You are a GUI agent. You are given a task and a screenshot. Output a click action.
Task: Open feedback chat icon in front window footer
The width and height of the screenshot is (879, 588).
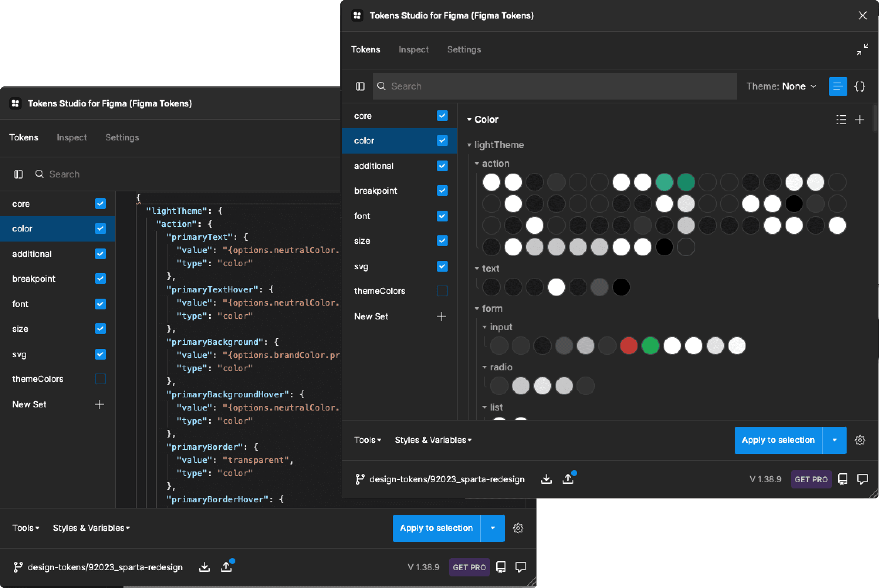coord(862,479)
